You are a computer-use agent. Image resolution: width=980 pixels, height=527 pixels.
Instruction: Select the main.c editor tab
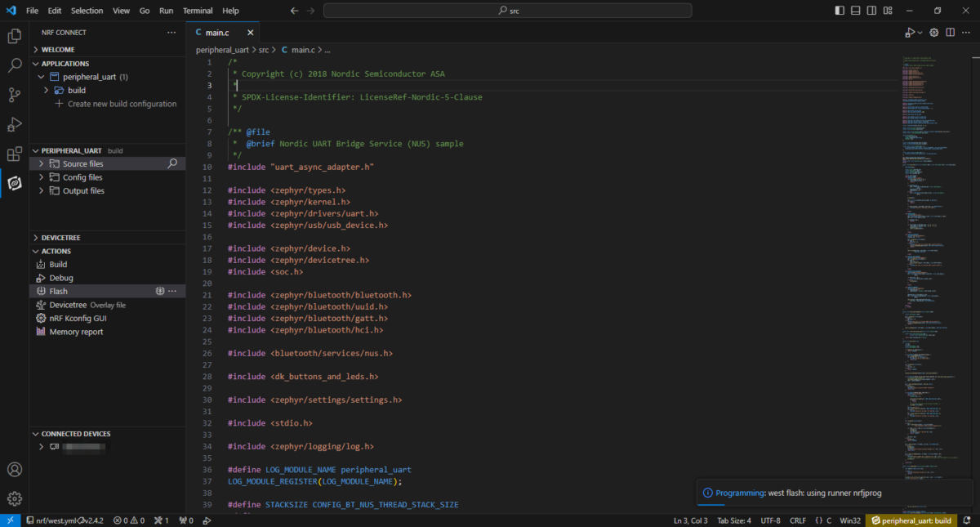(223, 33)
